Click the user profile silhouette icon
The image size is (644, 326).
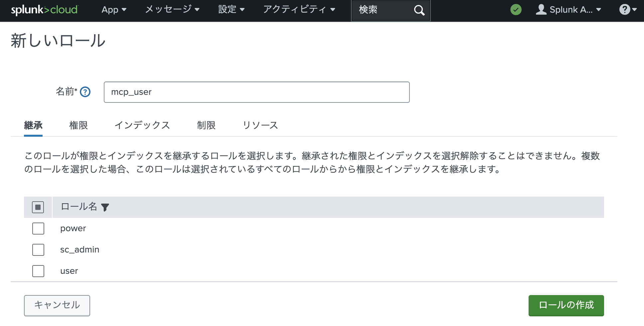[541, 10]
